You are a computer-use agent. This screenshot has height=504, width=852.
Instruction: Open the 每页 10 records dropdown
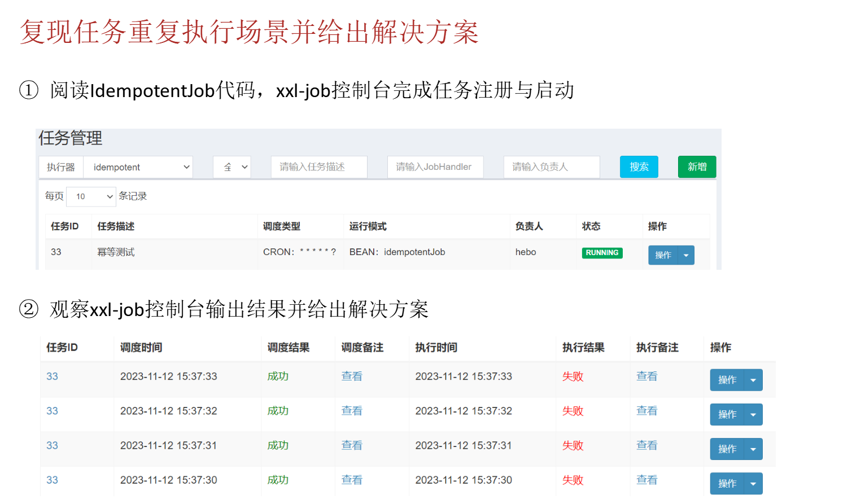[x=91, y=196]
